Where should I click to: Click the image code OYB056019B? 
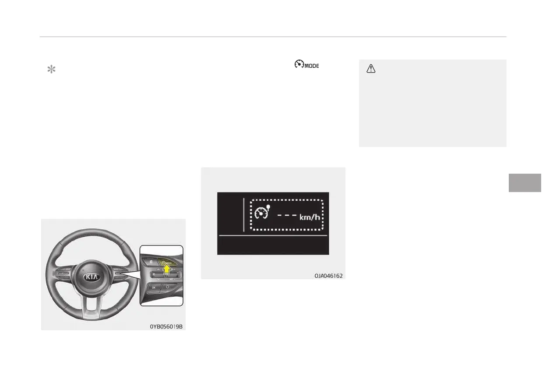tap(166, 326)
